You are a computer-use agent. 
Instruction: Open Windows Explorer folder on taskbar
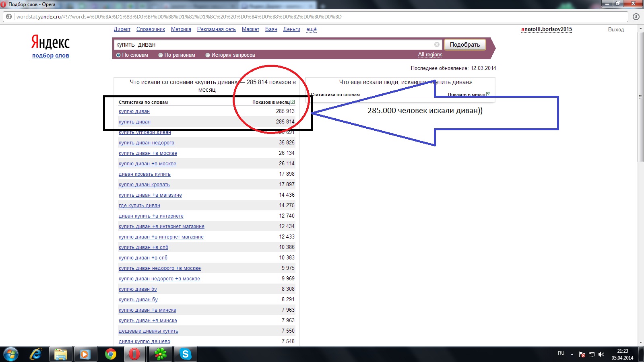coord(60,354)
